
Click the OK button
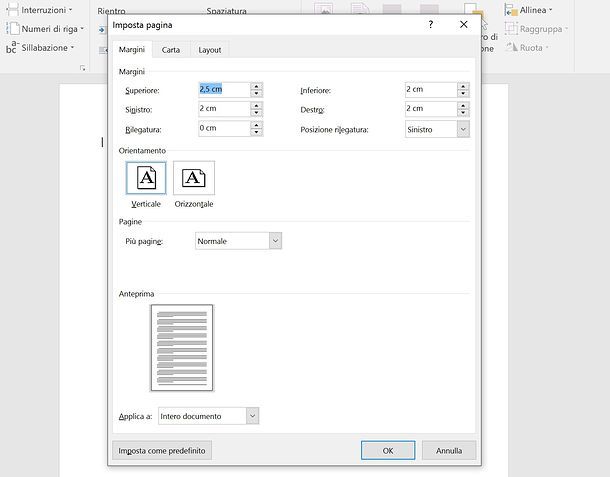tap(387, 451)
